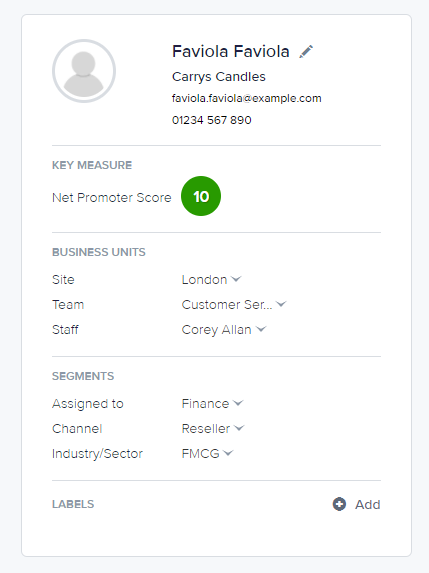Expand the Team dropdown showing Customer Ser...
Viewport: 429px width, 573px height.
pos(234,304)
